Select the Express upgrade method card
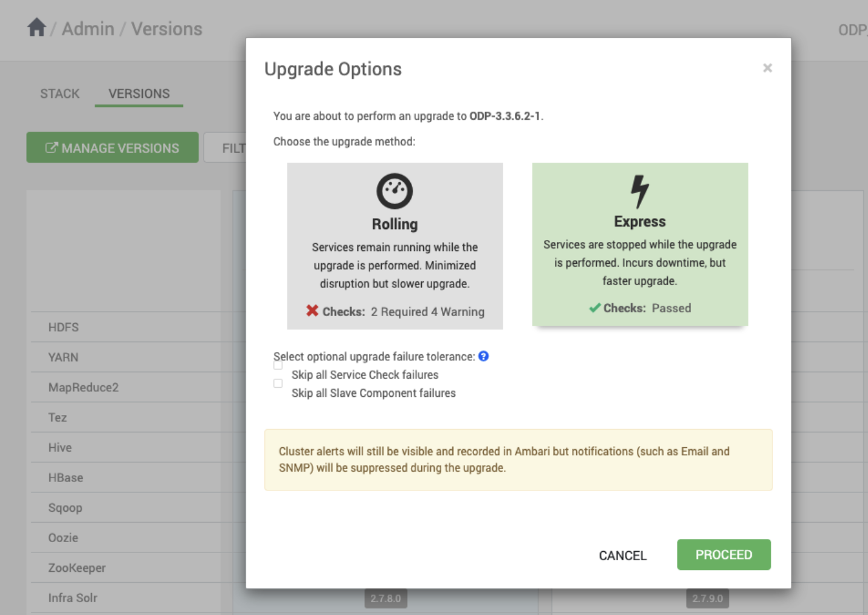The width and height of the screenshot is (868, 615). click(640, 244)
